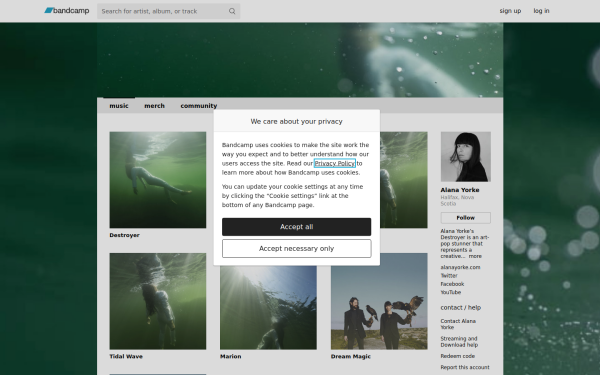Visit the alanayorke.com link
This screenshot has height=375, width=600.
[x=460, y=267]
